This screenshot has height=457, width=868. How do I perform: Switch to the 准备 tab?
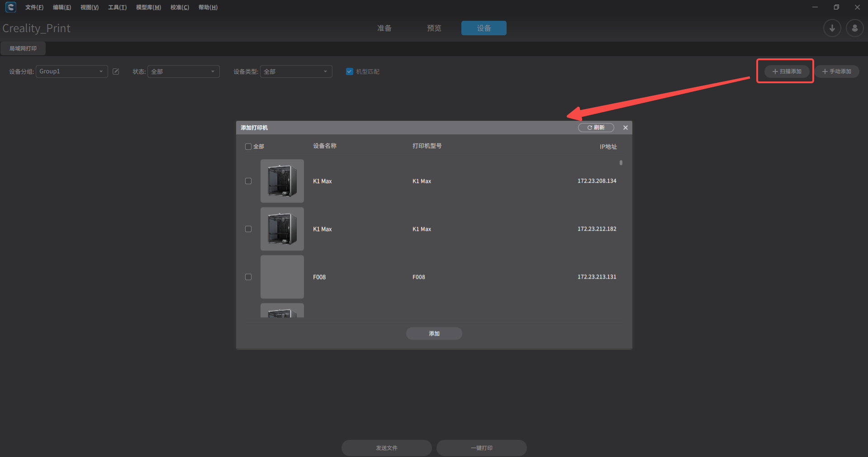(384, 28)
